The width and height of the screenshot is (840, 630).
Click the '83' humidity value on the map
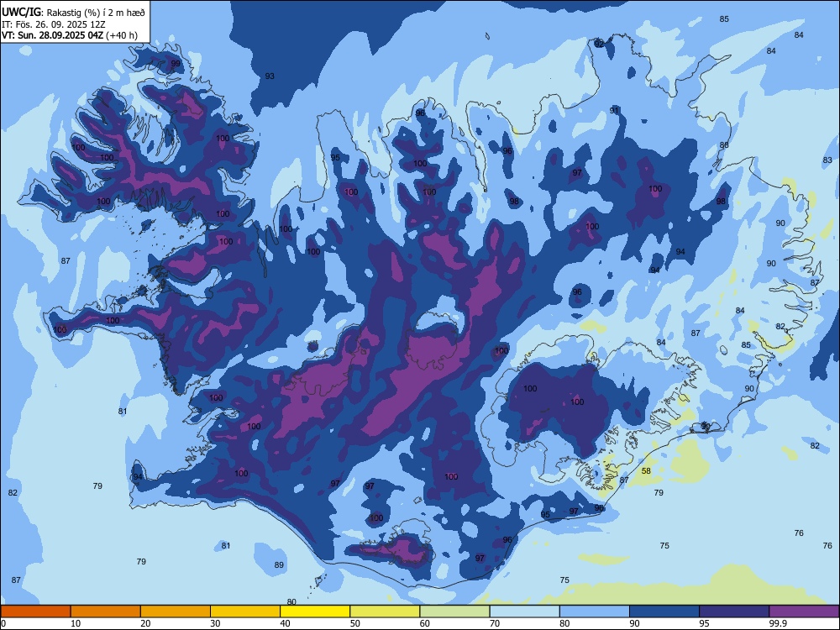827,160
